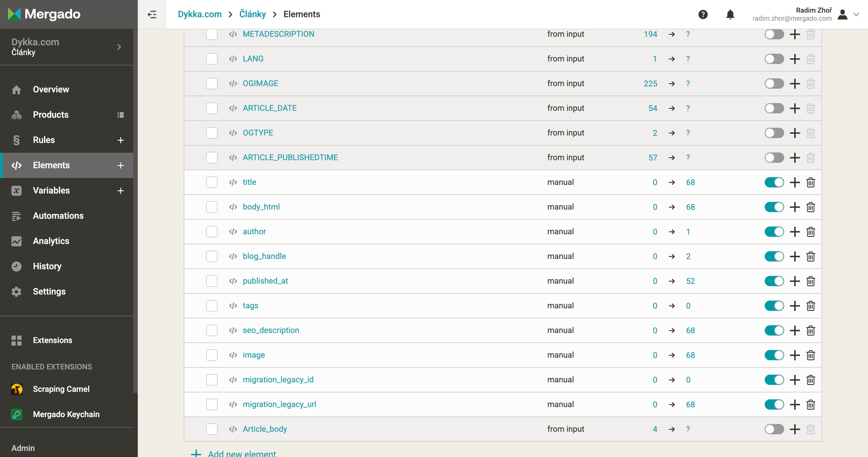This screenshot has height=457, width=868.
Task: Open the Products list icon in sidebar
Action: [120, 115]
